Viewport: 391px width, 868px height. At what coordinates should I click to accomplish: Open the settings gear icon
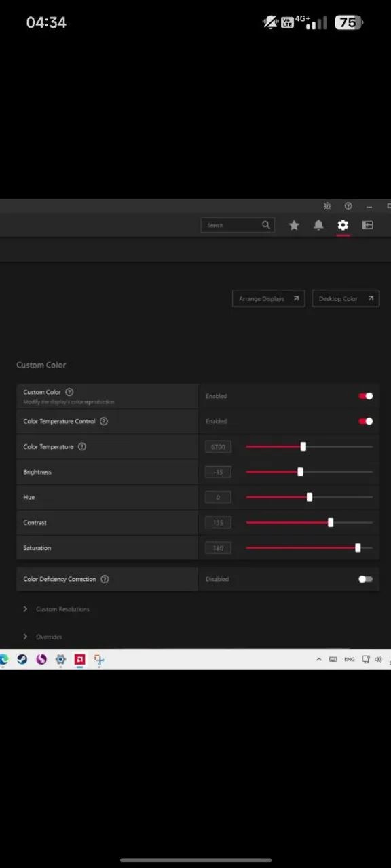pos(343,225)
